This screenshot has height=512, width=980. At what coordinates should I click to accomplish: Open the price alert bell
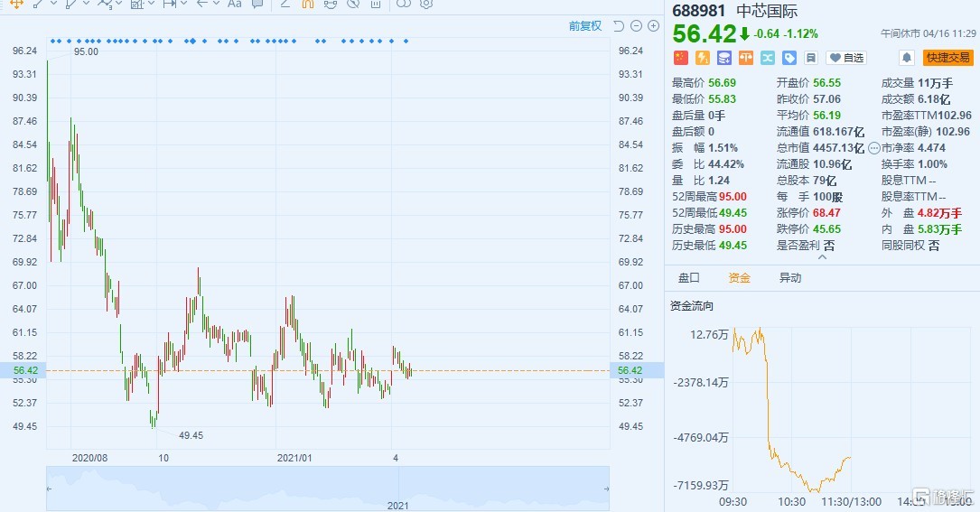point(906,58)
